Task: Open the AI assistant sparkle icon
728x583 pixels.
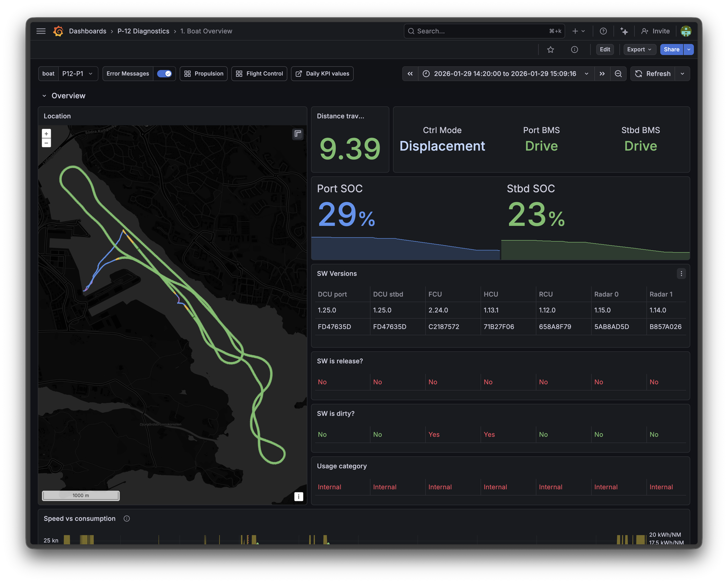Action: (624, 31)
